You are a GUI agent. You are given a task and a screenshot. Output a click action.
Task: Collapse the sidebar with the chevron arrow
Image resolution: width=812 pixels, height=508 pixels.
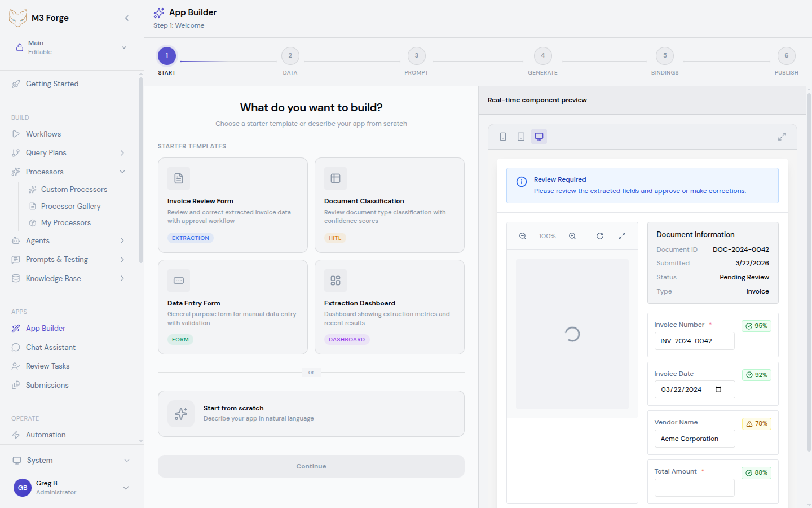[x=127, y=18]
